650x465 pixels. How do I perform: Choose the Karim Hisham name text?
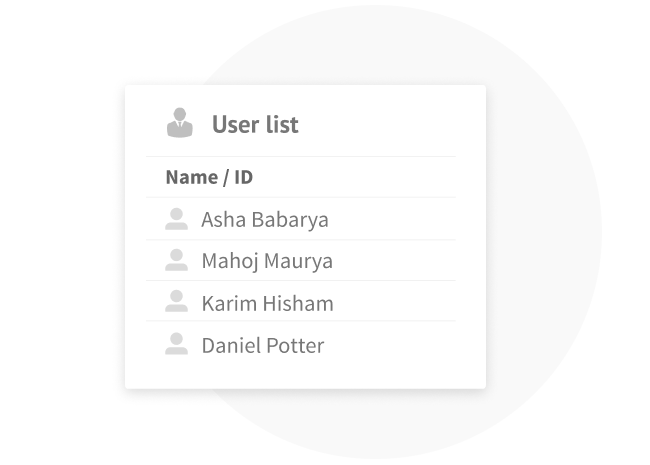click(x=267, y=303)
